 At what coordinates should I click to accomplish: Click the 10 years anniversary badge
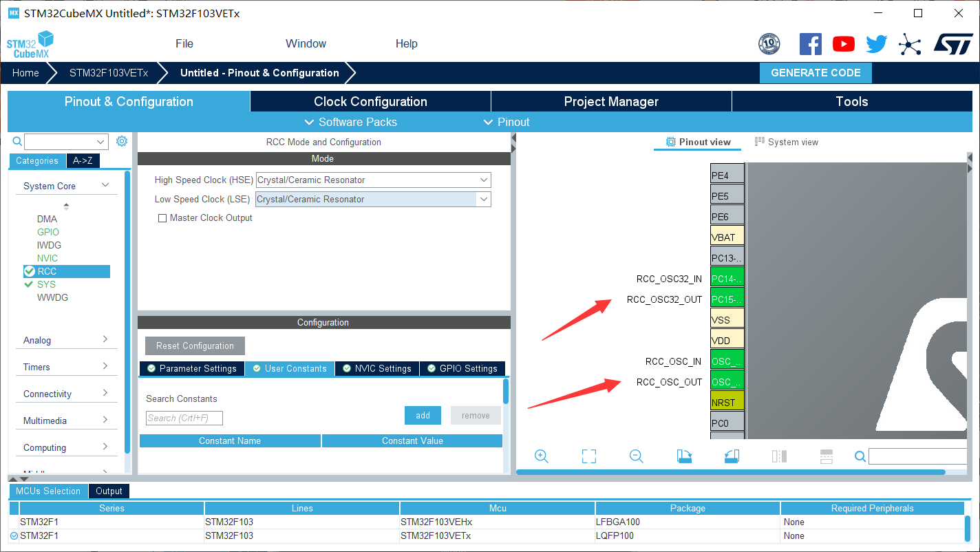point(769,44)
